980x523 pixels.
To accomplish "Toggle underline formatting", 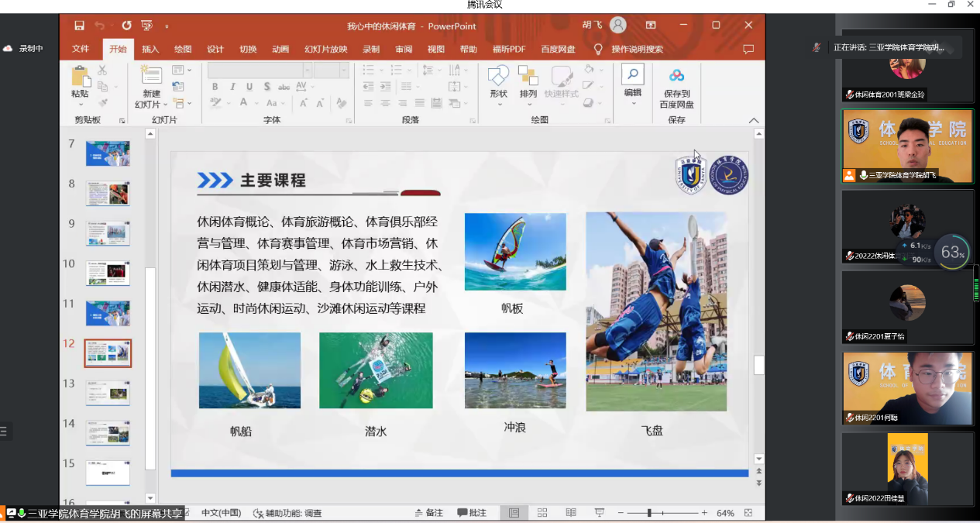I will [x=249, y=87].
